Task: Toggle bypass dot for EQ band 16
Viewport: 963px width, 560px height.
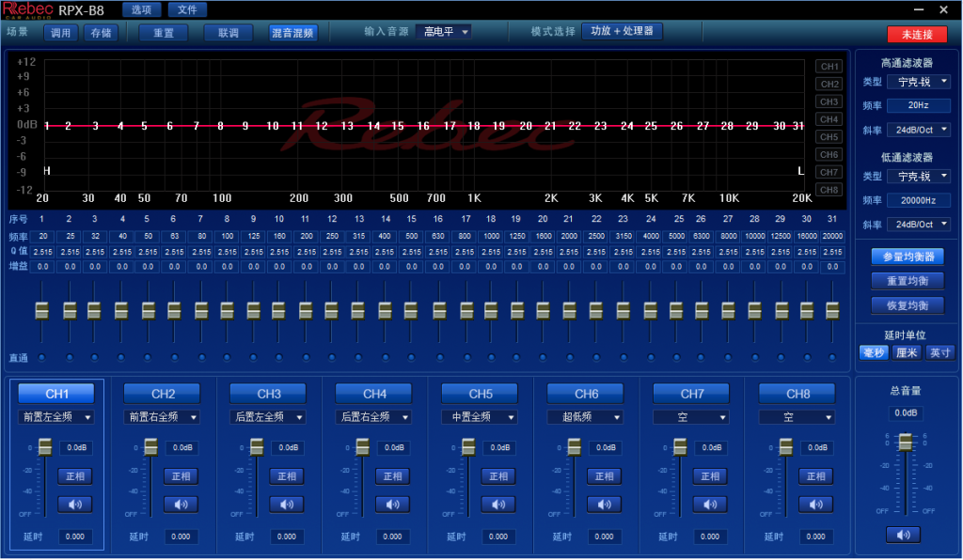Action: click(439, 358)
